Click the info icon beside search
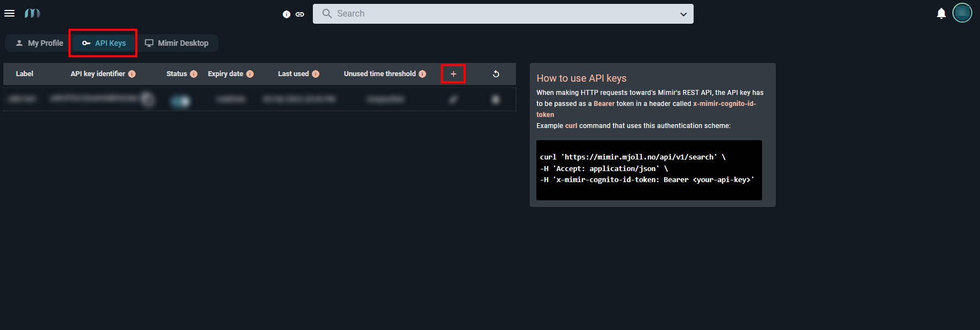Image resolution: width=980 pixels, height=330 pixels. pyautogui.click(x=286, y=14)
